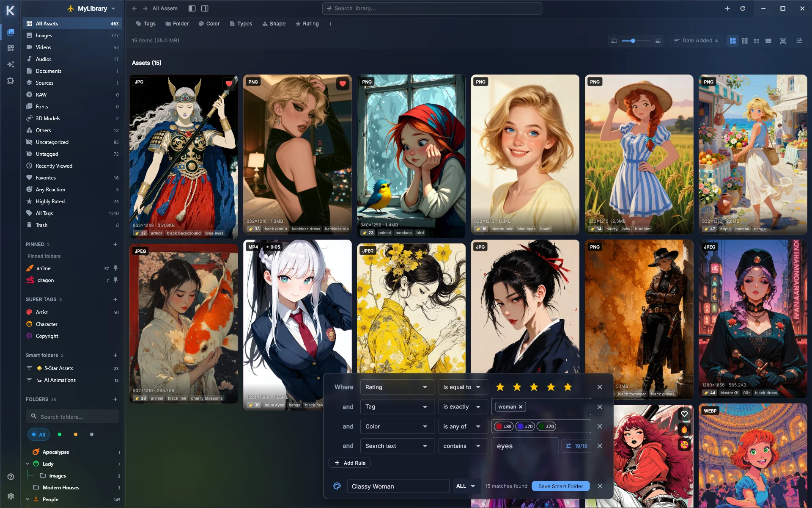Open the AI sparkle tools icon
This screenshot has width=812, height=508.
point(11,64)
